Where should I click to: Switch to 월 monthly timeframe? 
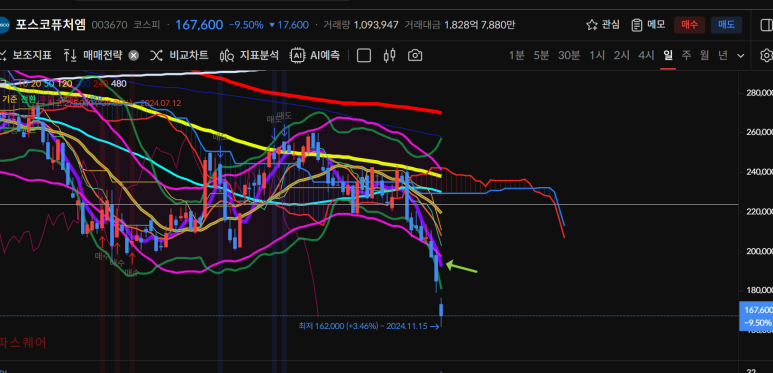pyautogui.click(x=704, y=55)
